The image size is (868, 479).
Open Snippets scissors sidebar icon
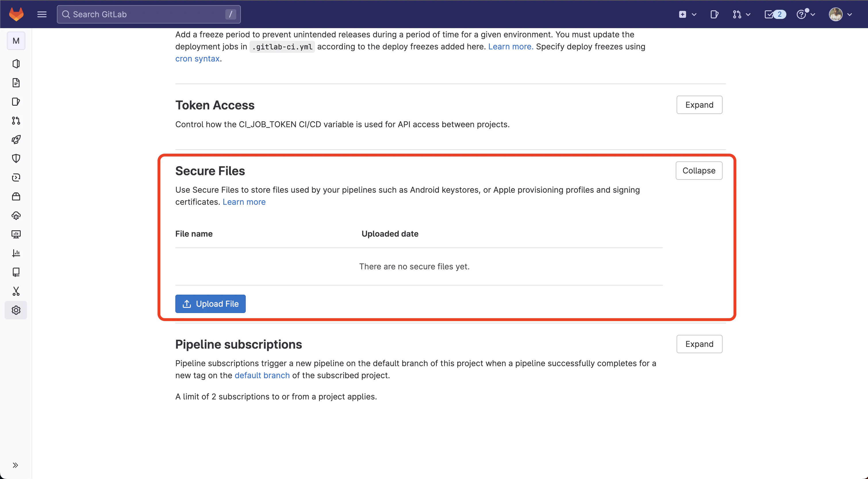pyautogui.click(x=16, y=291)
